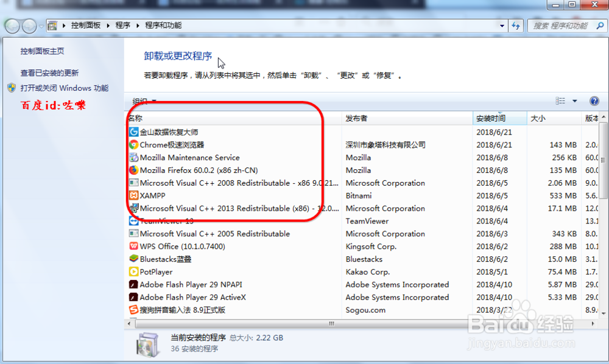609x364 pixels.
Task: Open the 组织 dropdown menu
Action: coord(144,101)
